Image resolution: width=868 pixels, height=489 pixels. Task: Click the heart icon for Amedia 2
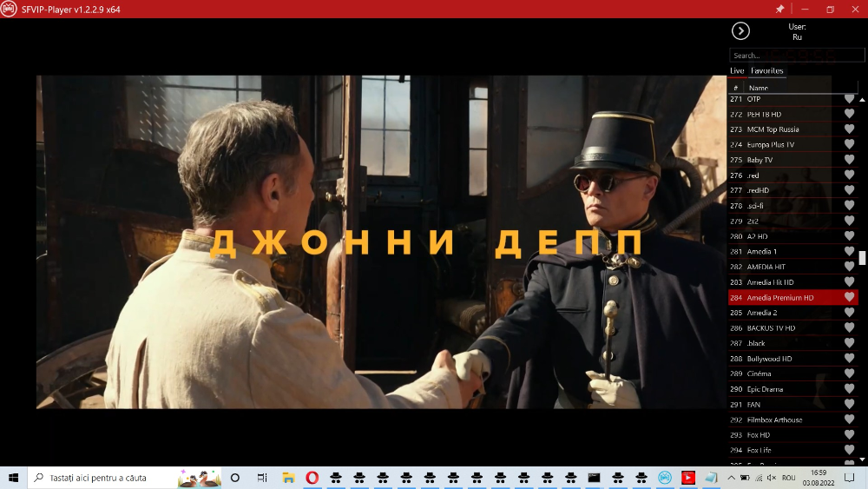pos(849,313)
